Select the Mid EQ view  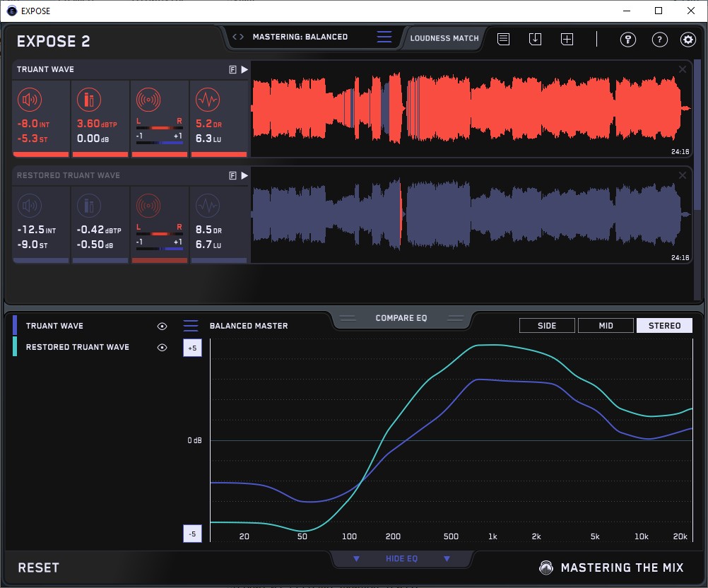pos(606,326)
